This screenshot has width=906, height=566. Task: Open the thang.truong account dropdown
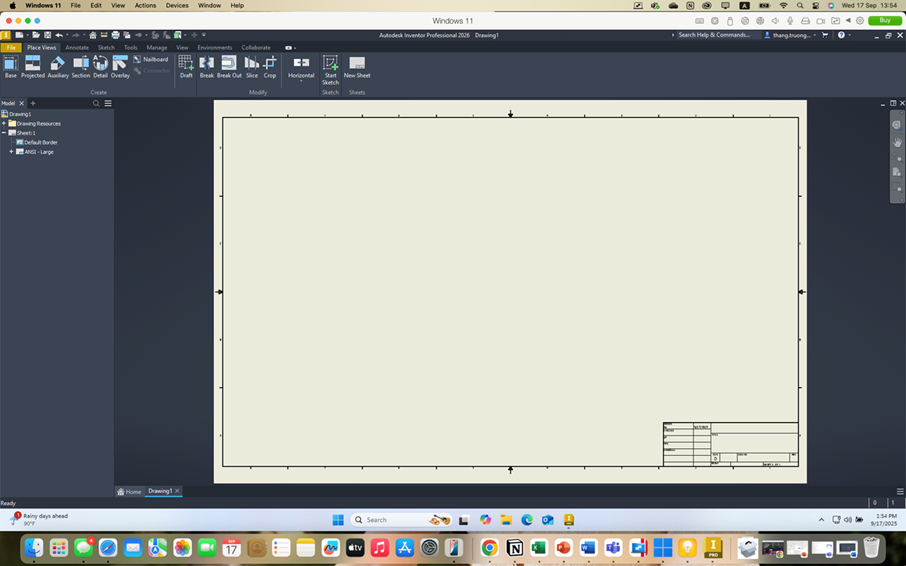tap(815, 35)
